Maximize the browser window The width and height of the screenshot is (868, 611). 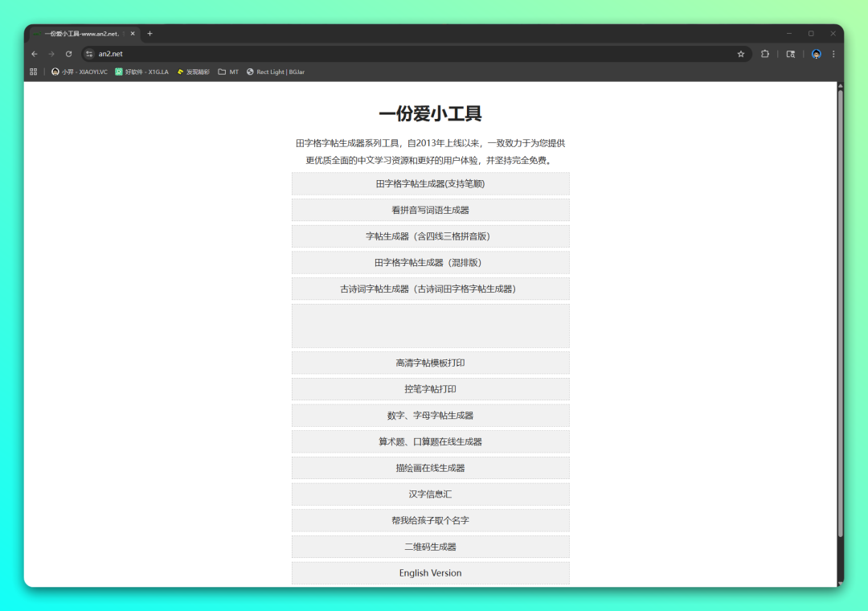[811, 33]
